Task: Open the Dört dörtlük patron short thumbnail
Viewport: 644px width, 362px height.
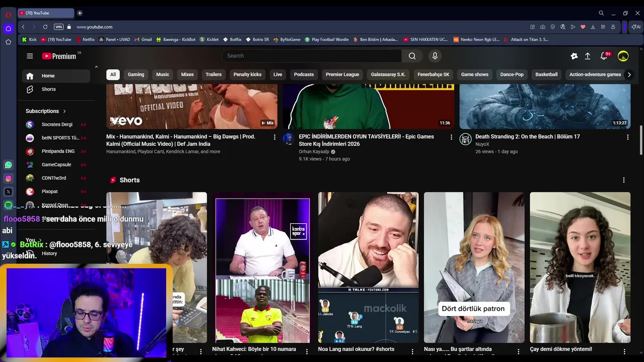Action: (x=474, y=267)
